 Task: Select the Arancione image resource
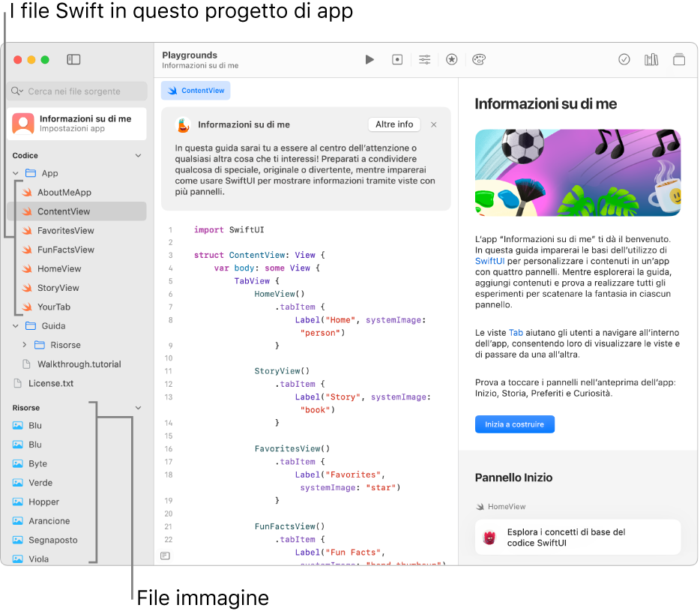(76, 521)
